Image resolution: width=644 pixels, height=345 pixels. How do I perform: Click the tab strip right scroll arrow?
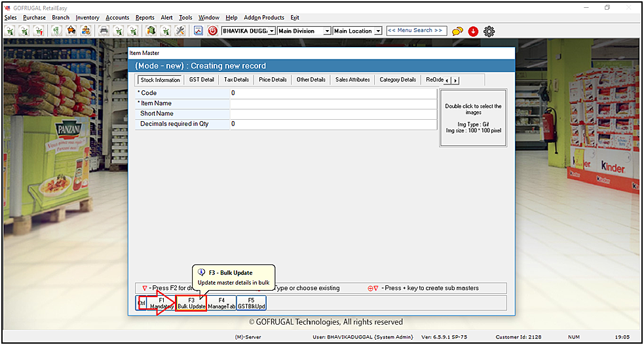(455, 81)
